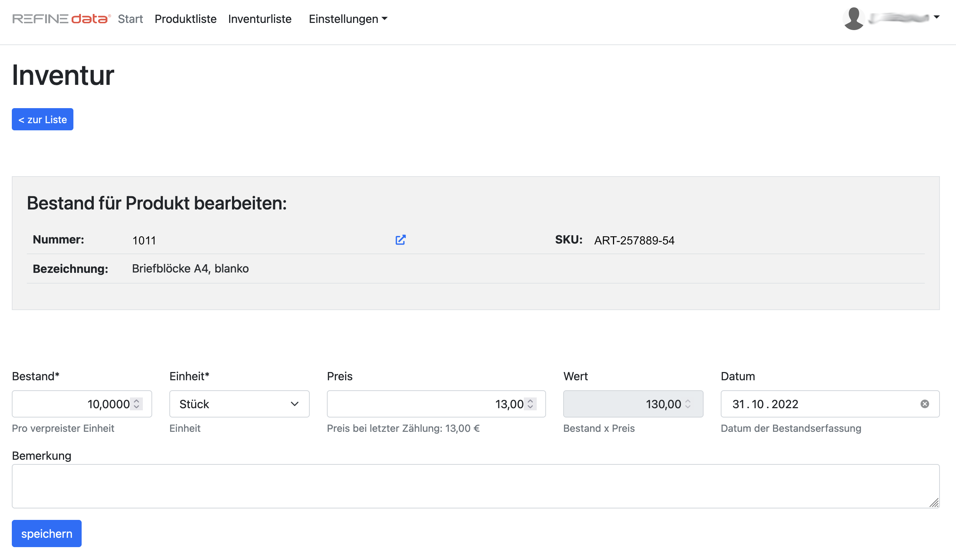
Task: Click the '< zur Liste' button
Action: click(x=43, y=120)
